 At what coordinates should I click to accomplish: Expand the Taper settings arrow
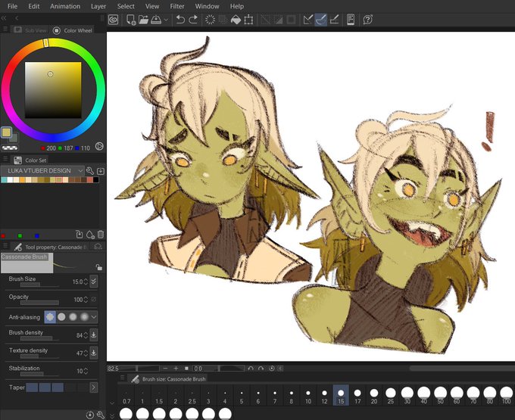[x=94, y=387]
